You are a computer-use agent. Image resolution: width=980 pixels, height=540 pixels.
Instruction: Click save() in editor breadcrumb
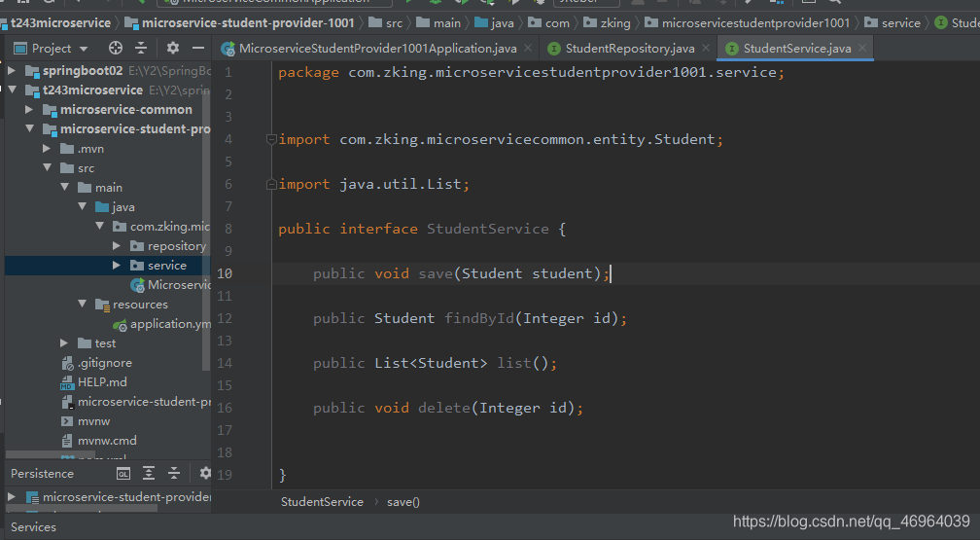403,502
